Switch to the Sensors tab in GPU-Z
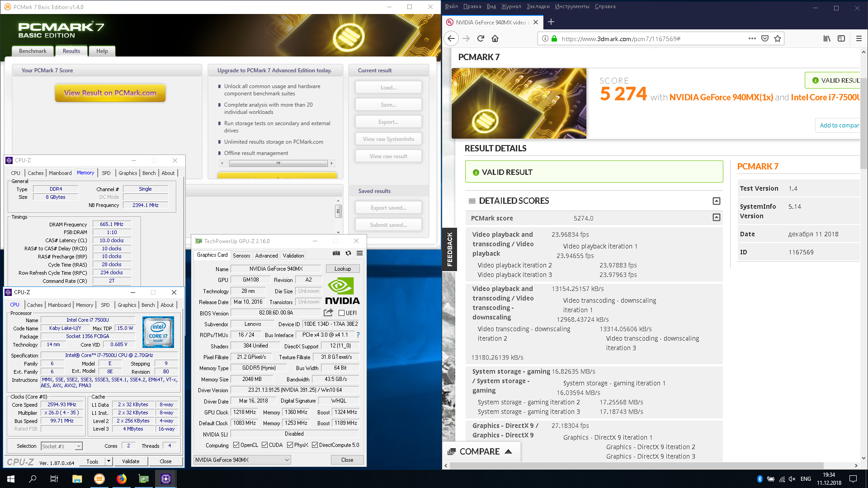868x488 pixels. click(x=241, y=255)
